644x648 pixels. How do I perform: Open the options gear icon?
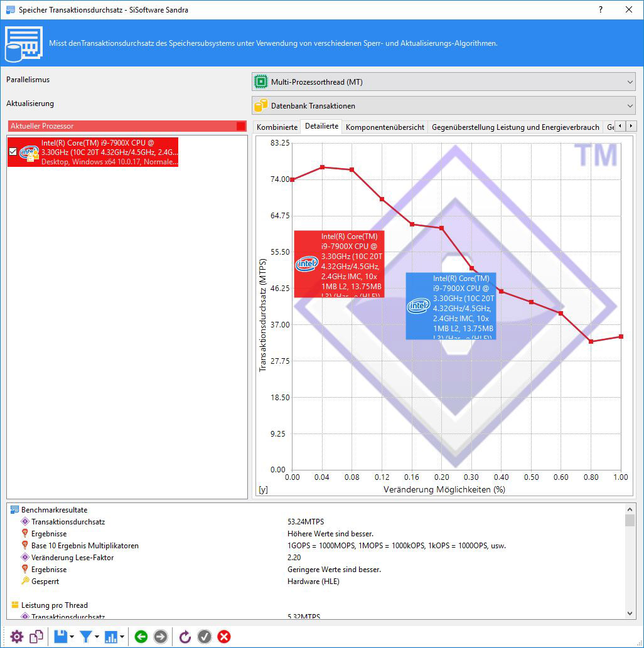[16, 637]
